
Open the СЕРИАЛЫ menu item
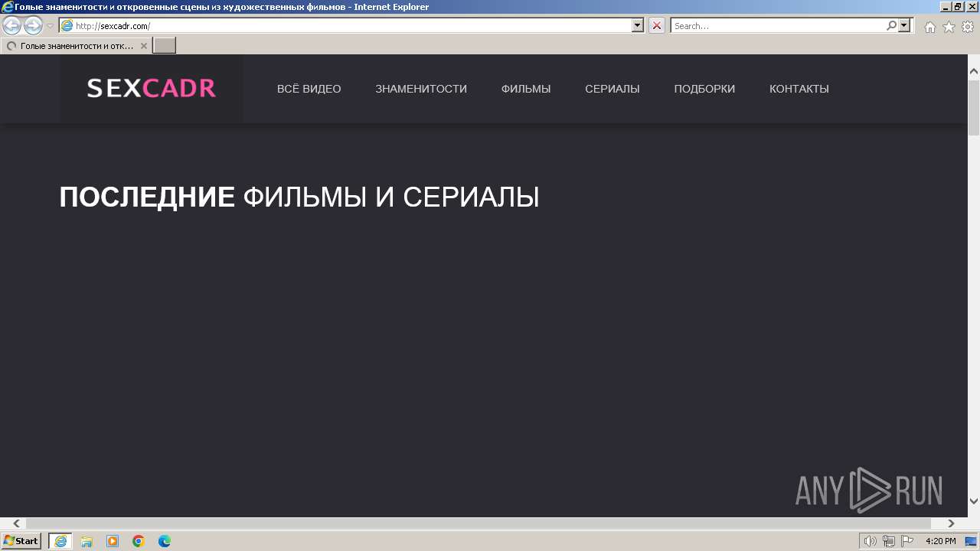coord(612,89)
